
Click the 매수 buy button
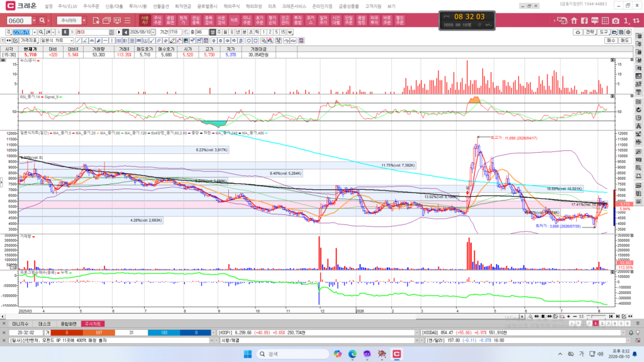tap(611, 41)
